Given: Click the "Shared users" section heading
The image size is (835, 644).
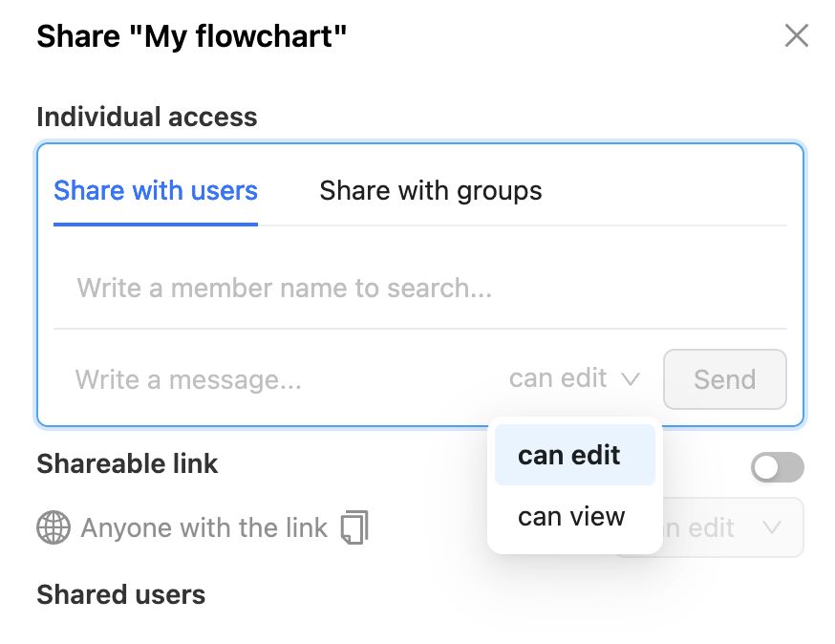Looking at the screenshot, I should coord(121,594).
